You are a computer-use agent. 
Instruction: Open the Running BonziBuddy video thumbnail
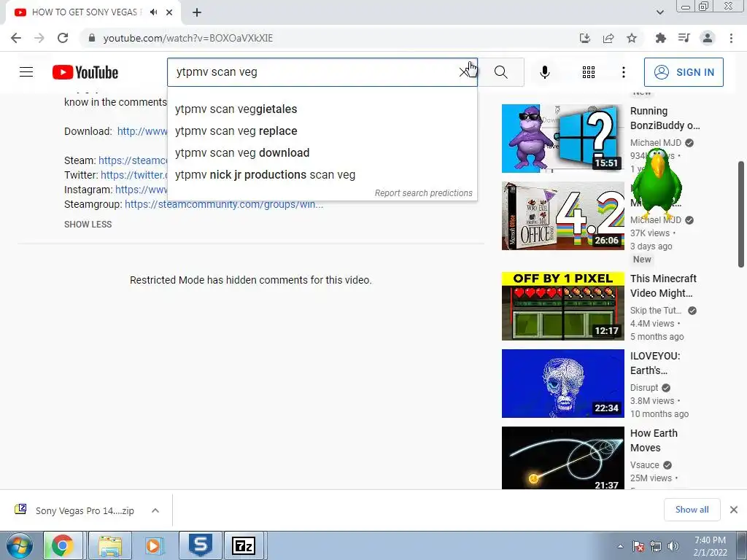tap(562, 139)
